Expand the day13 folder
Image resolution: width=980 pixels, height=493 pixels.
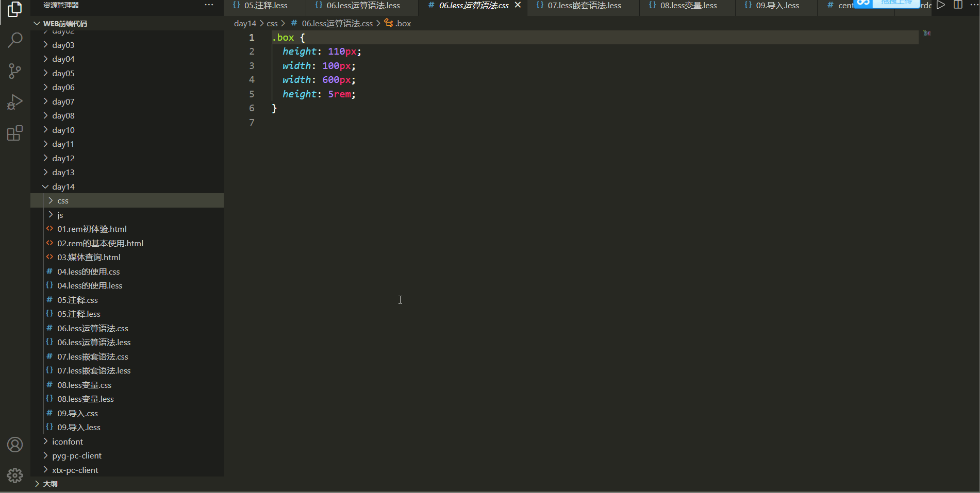[127, 172]
